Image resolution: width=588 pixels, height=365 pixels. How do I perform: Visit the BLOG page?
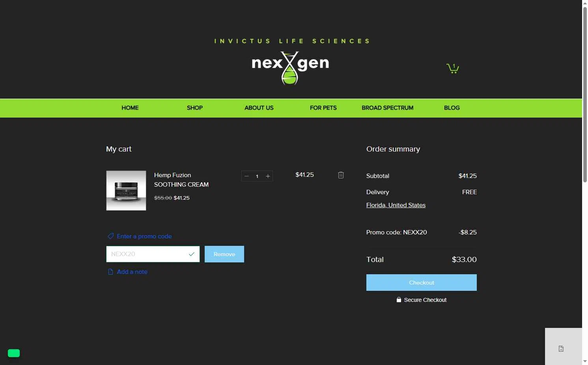pos(452,108)
